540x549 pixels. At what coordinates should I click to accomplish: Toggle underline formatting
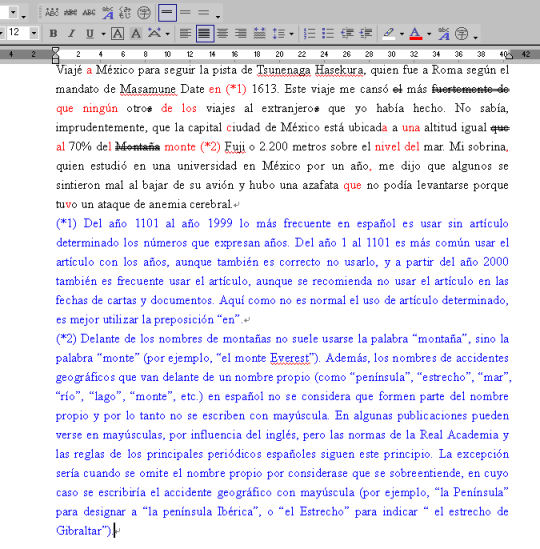click(x=90, y=34)
